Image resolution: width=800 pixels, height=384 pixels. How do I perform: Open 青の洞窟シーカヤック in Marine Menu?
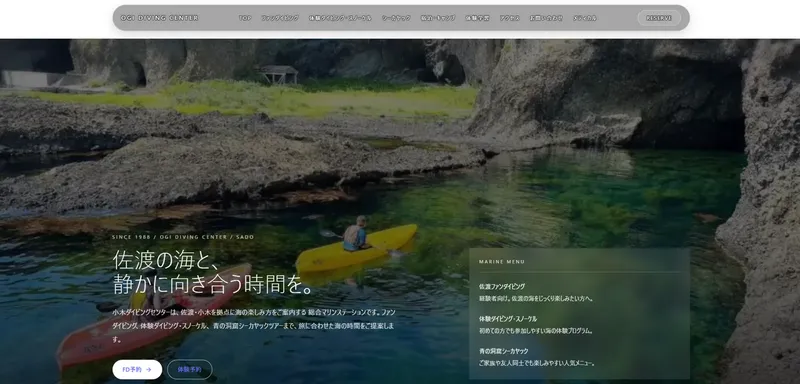[x=504, y=351]
